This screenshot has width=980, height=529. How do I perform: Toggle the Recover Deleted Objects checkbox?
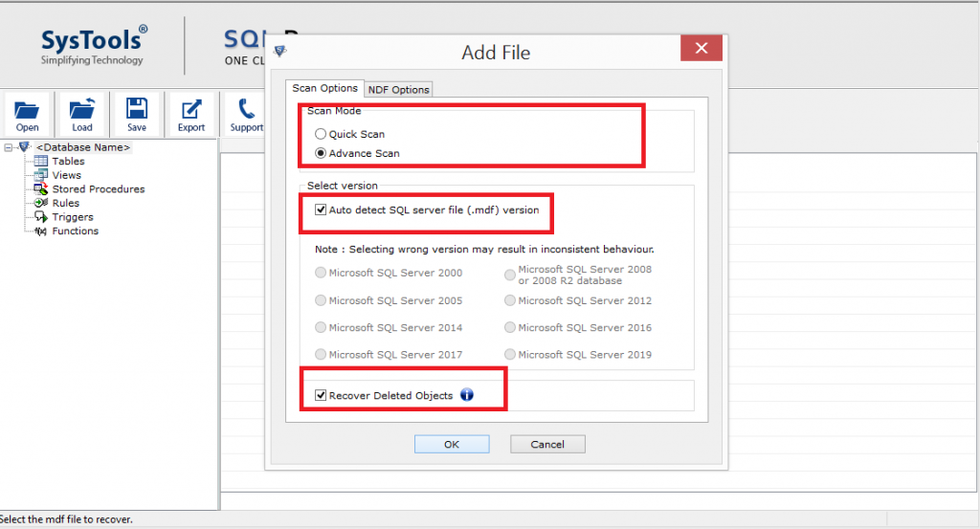321,395
